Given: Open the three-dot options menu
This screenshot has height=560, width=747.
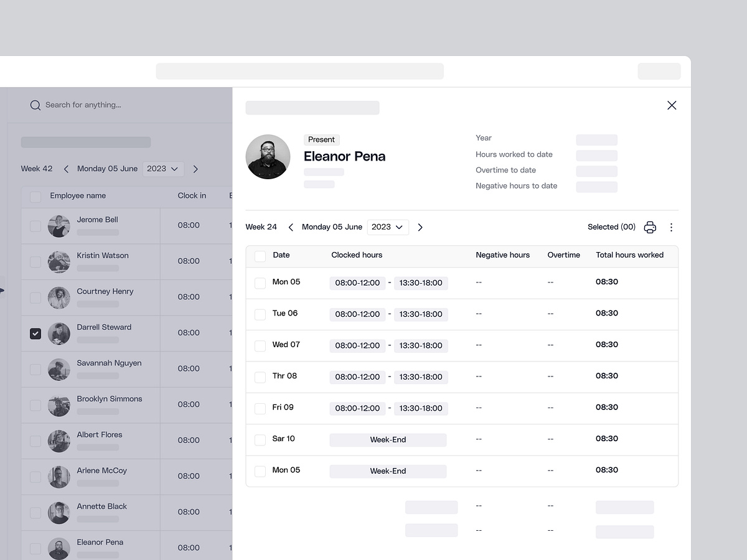Looking at the screenshot, I should (x=671, y=227).
